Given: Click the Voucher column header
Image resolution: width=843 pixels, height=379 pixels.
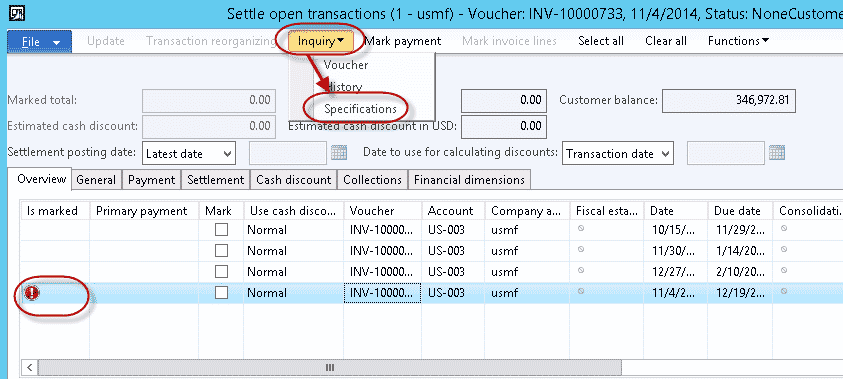Looking at the screenshot, I should [383, 211].
